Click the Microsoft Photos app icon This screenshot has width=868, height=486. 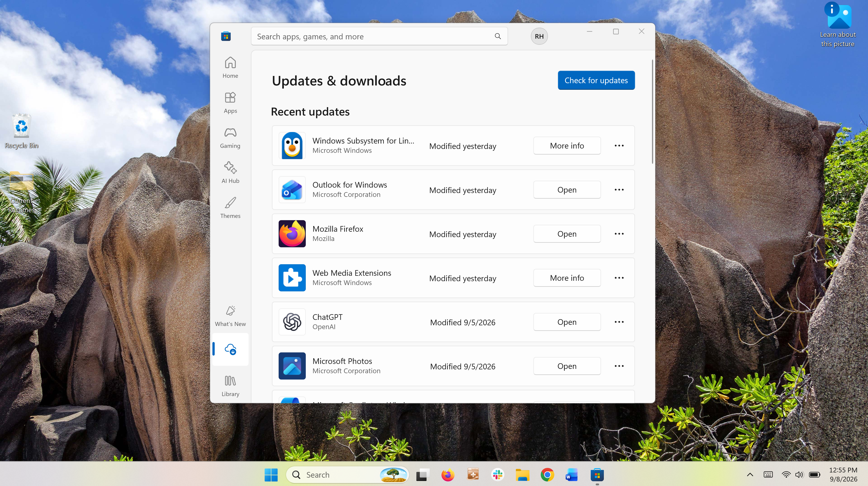coord(292,366)
